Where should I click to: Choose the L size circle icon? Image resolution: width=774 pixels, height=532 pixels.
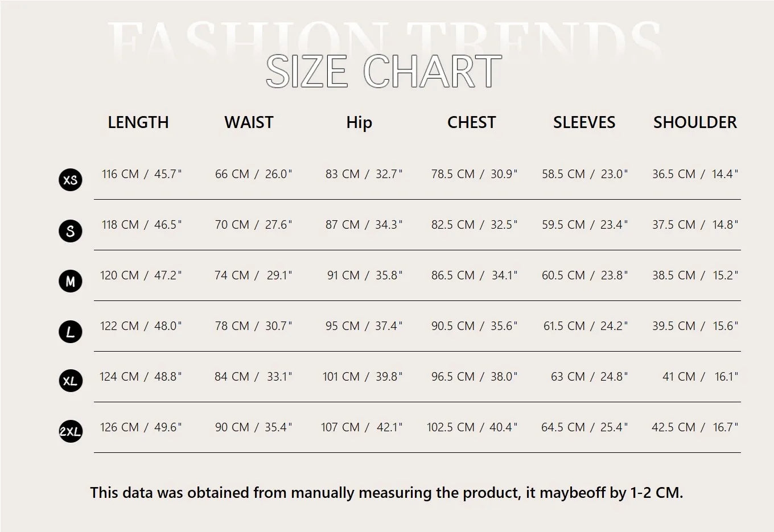71,332
